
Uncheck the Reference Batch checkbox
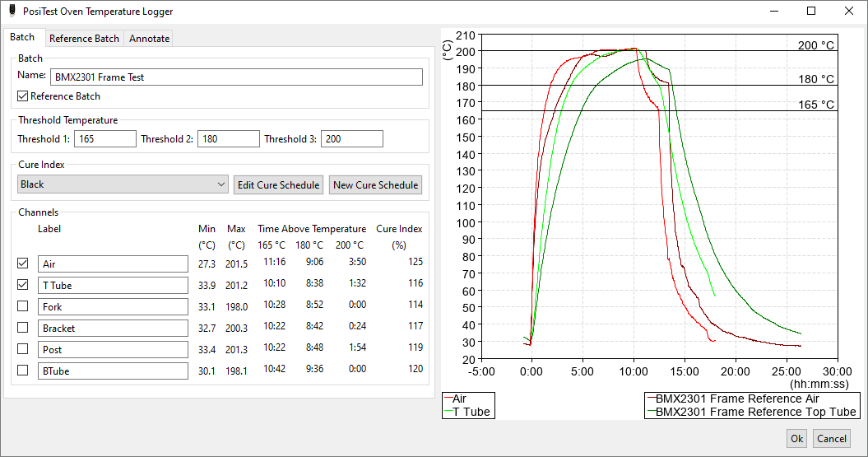point(23,96)
